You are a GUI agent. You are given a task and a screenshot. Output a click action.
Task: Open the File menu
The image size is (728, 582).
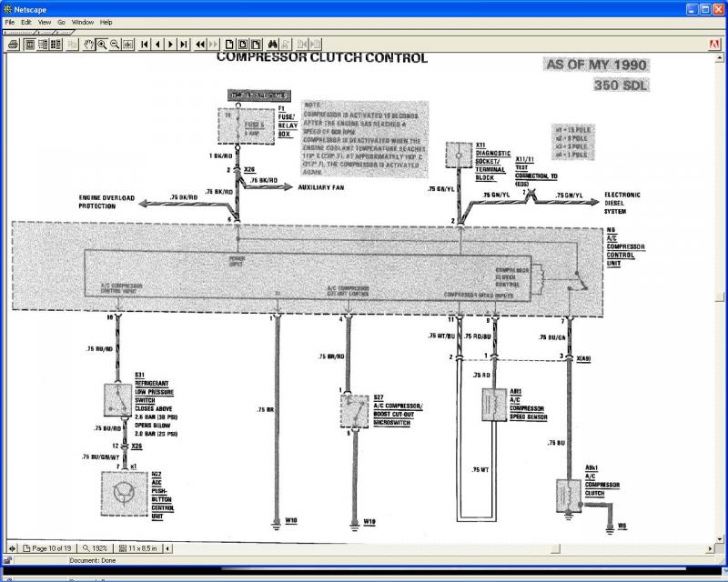pos(10,22)
